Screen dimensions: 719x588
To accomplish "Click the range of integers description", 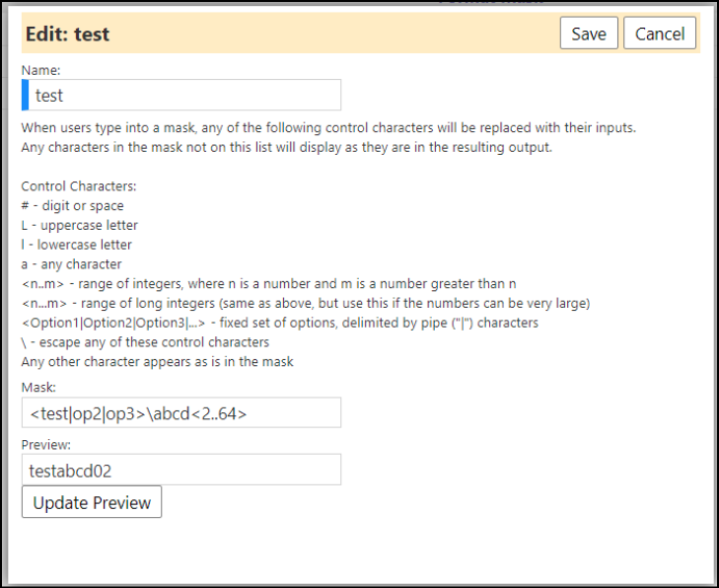I will click(x=268, y=284).
